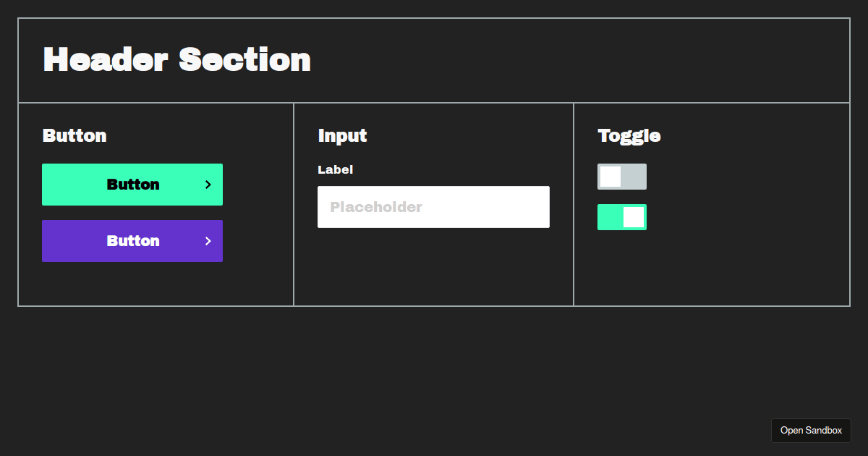
Task: Click the right-arrow inside the mint button
Action: point(208,185)
